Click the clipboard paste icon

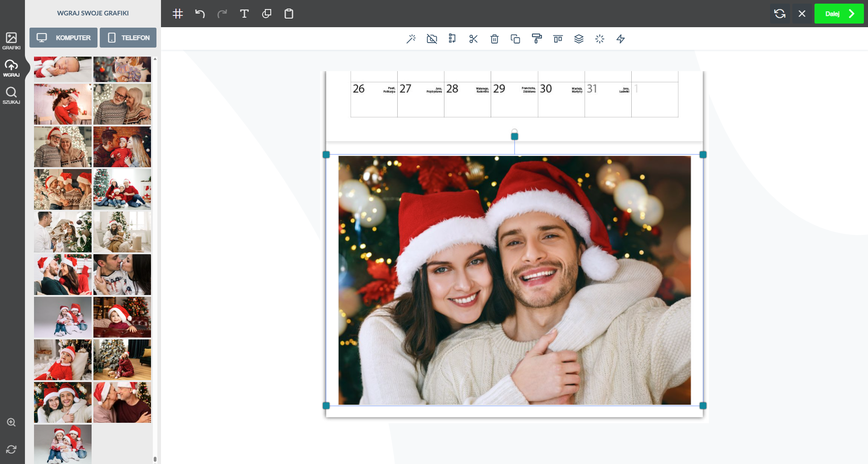click(x=289, y=14)
